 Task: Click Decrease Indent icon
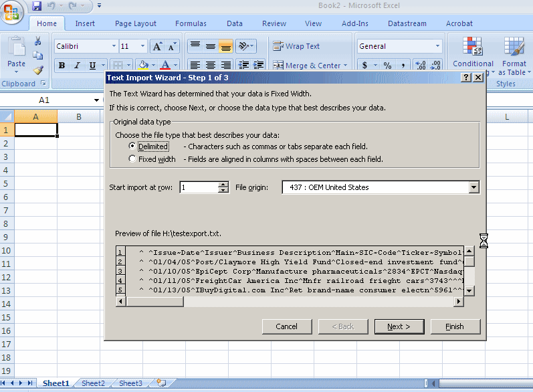pyautogui.click(x=243, y=66)
